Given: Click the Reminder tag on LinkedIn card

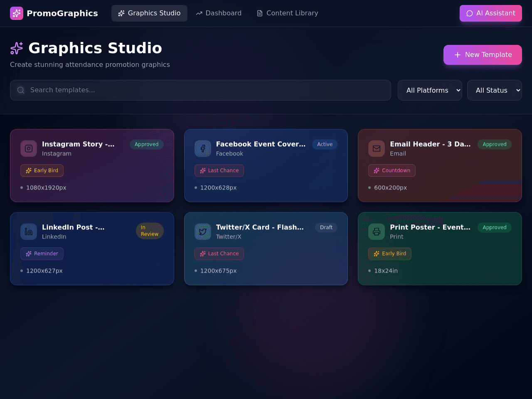Looking at the screenshot, I should tap(42, 254).
